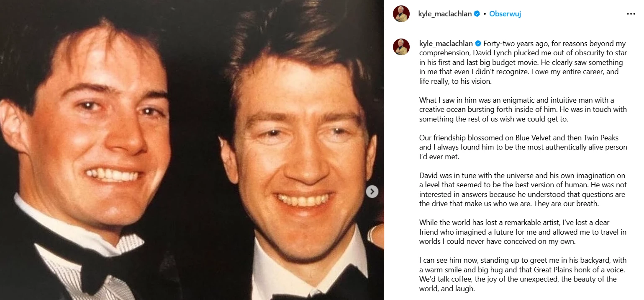The width and height of the screenshot is (644, 300).
Task: Click the "Our friendship blossomed" paragraph
Action: 523,147
